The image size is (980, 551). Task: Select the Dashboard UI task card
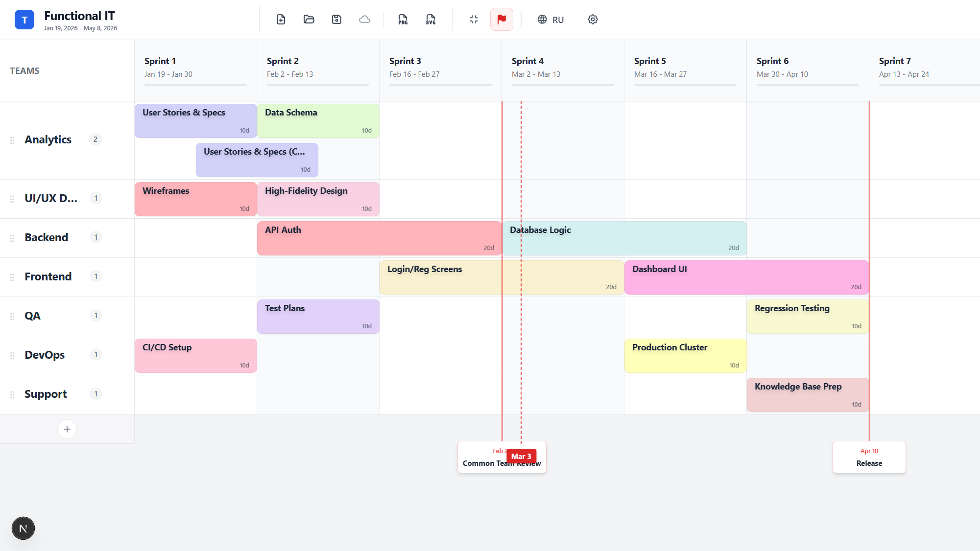747,277
